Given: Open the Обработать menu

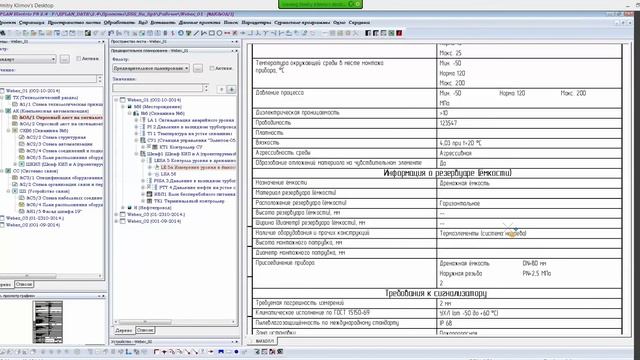Looking at the screenshot, I should [119, 23].
